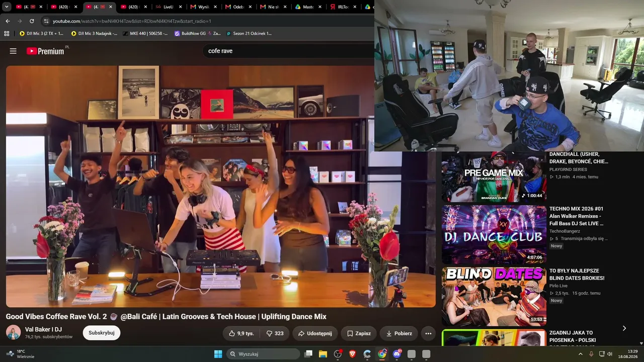Click the Zapisz save button
The height and width of the screenshot is (362, 644).
pos(359,333)
